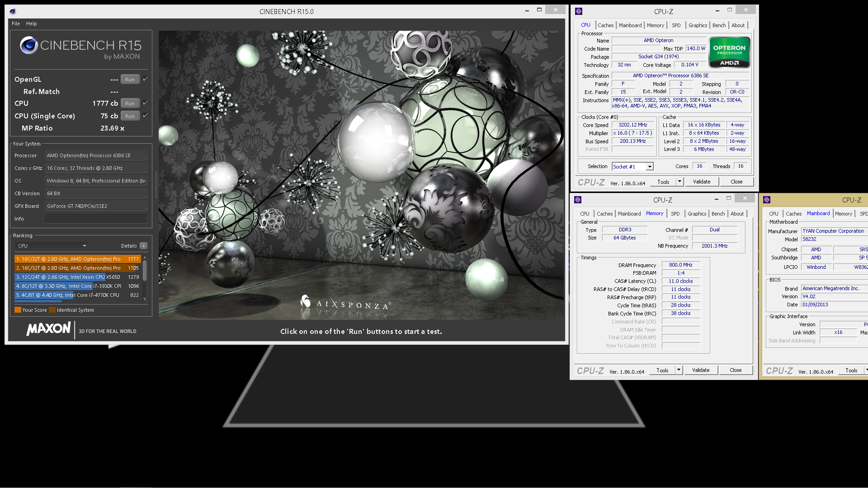Click the rendered Cinebench scene image
Image resolution: width=868 pixels, height=488 pixels.
tap(361, 175)
